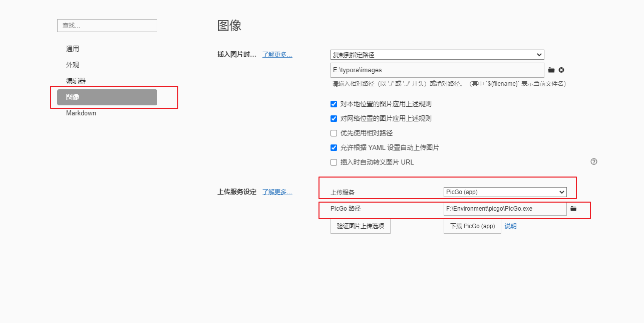Open help icon beside escape image URL
Viewport: 644px width, 323px height.
(594, 161)
